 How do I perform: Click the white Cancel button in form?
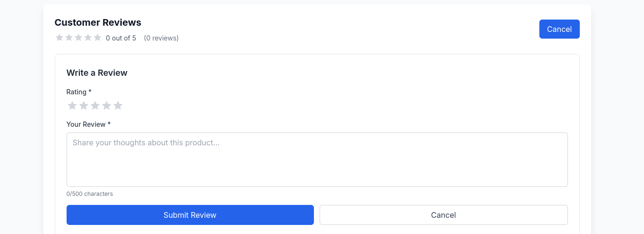pos(443,215)
